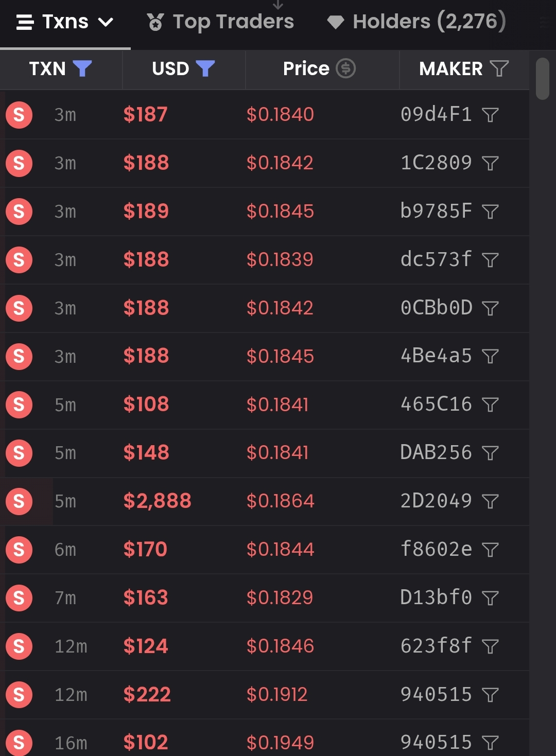Toggle the USD amount filter
Viewport: 556px width, 756px height.
(x=205, y=68)
